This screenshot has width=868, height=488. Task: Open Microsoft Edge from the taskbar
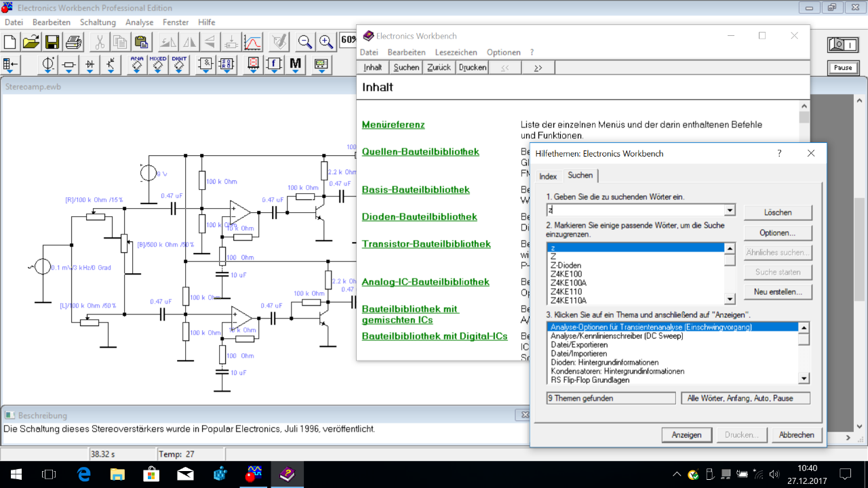pos(84,474)
